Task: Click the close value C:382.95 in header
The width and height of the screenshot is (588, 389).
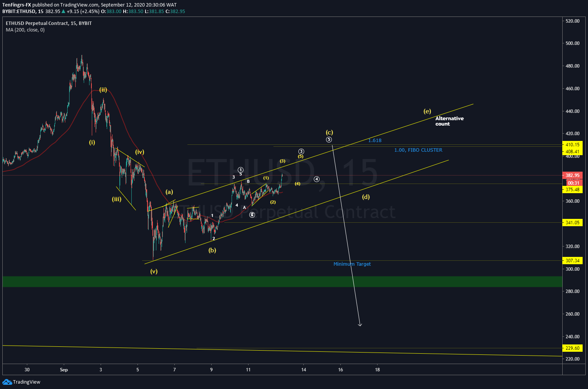Action: (175, 12)
